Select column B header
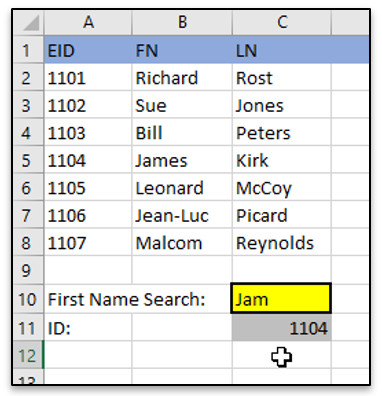Screen dimensions: 382x396 182,23
